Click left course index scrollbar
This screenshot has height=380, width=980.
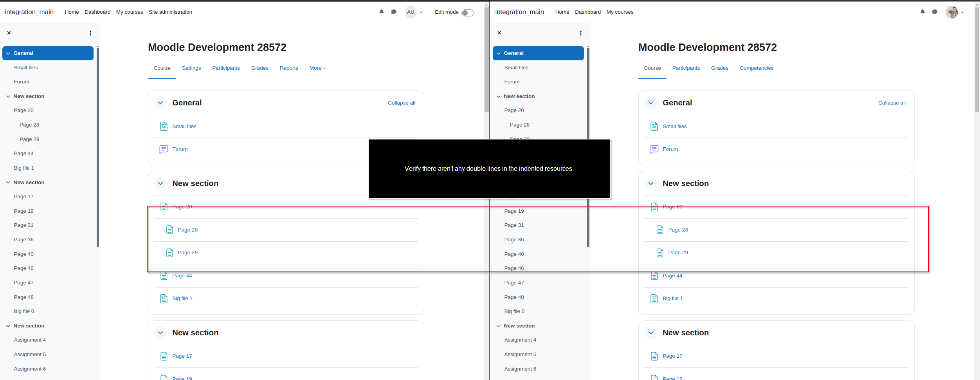(98, 147)
